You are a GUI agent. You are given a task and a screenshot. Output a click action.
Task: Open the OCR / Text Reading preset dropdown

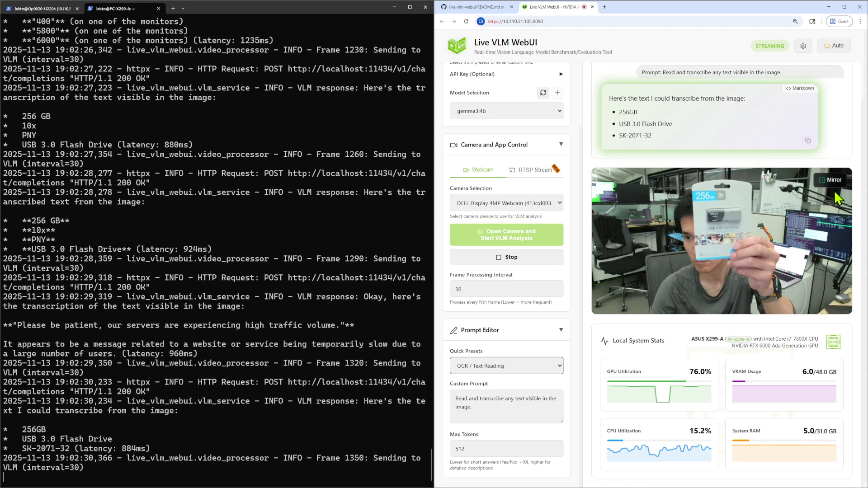tap(506, 366)
